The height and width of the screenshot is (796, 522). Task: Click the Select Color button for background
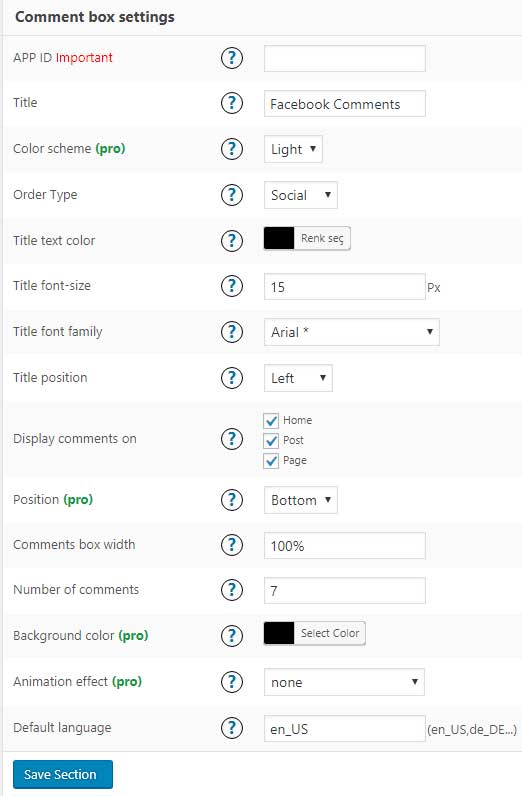click(330, 634)
